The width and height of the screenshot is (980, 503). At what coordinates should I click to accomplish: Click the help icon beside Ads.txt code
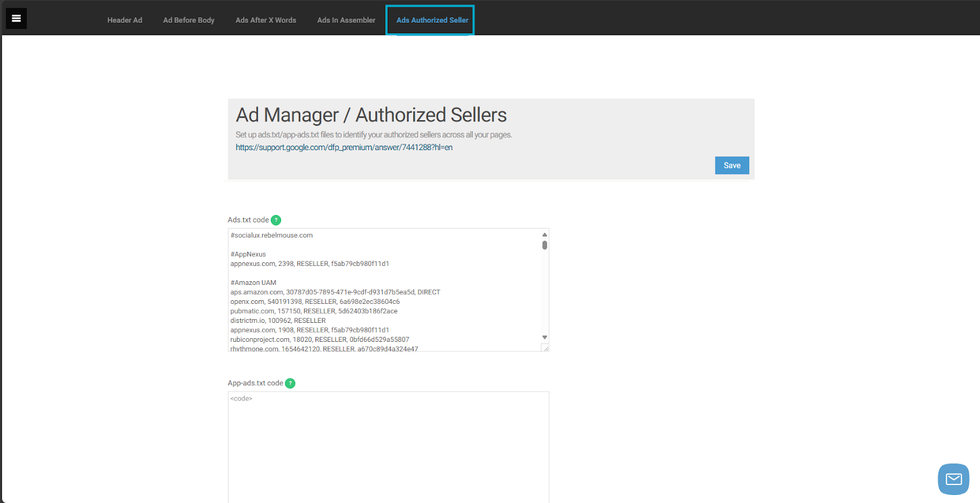tap(277, 220)
